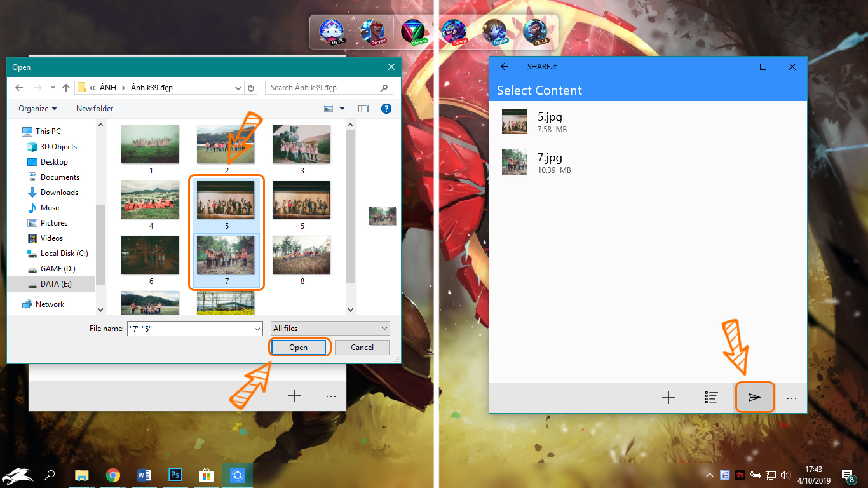868x488 pixels.
Task: Add more files with the SHARE.it plus icon
Action: click(668, 398)
